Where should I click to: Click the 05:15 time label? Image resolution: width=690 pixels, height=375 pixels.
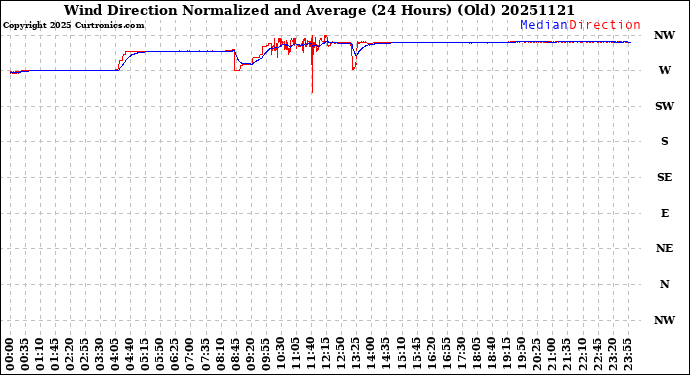point(145,355)
